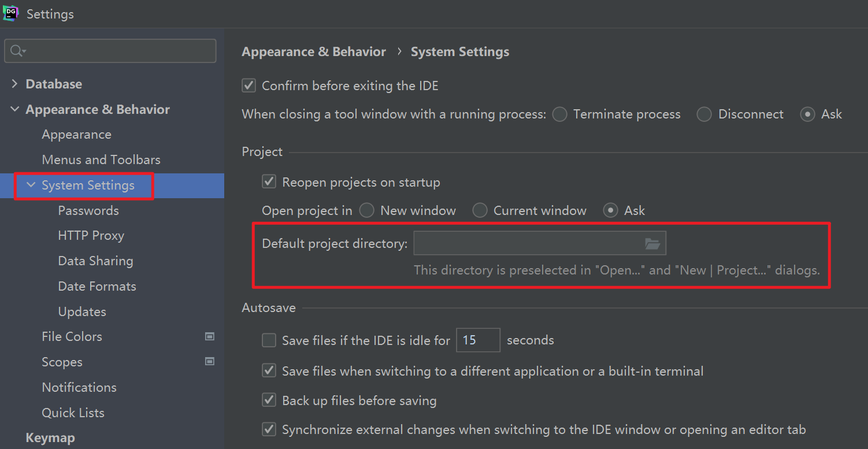Collapse the System Settings chevron
Viewport: 868px width, 449px height.
[31, 185]
